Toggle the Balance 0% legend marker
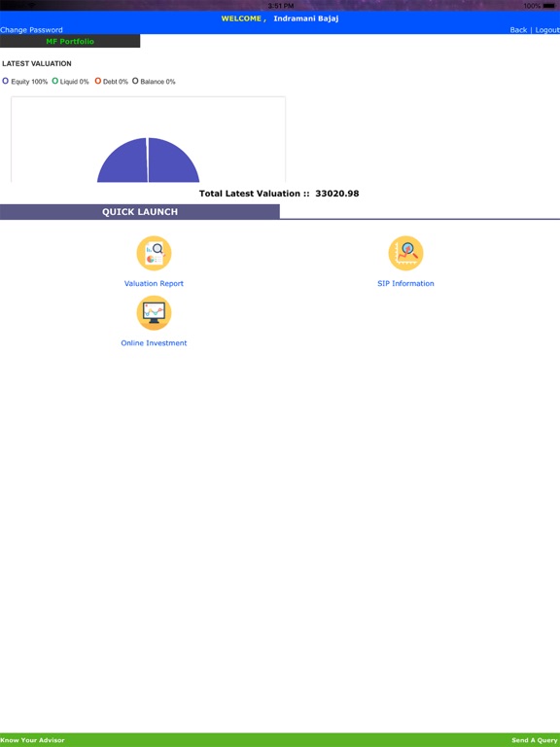This screenshot has width=560, height=747. coord(135,81)
